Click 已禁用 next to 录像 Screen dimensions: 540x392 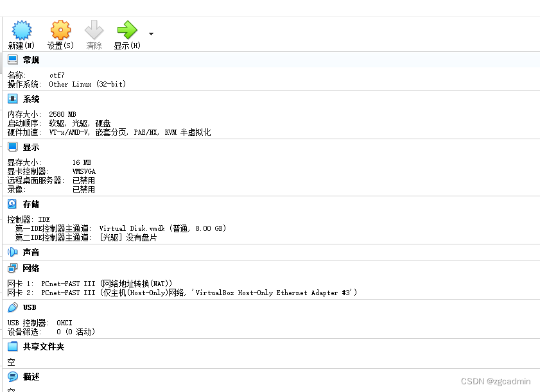83,189
